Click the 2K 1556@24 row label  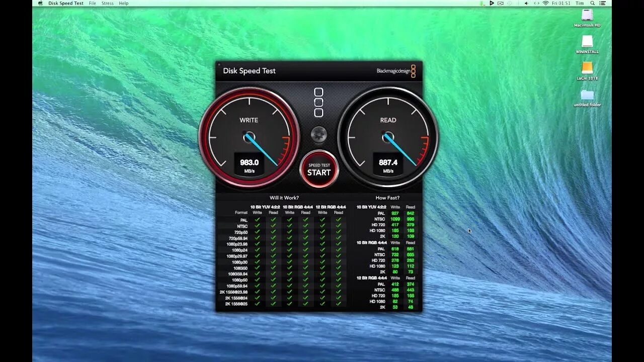click(x=236, y=298)
